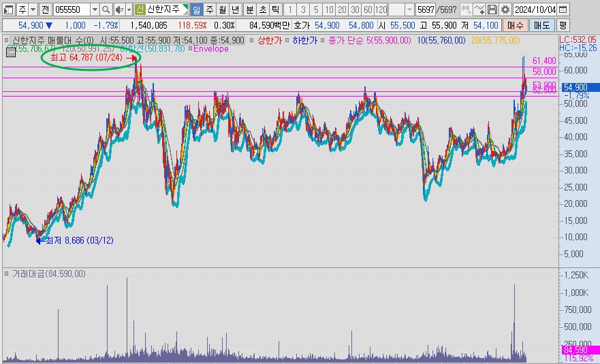Select interval 10 button
This screenshot has width=600, height=364.
(329, 10)
